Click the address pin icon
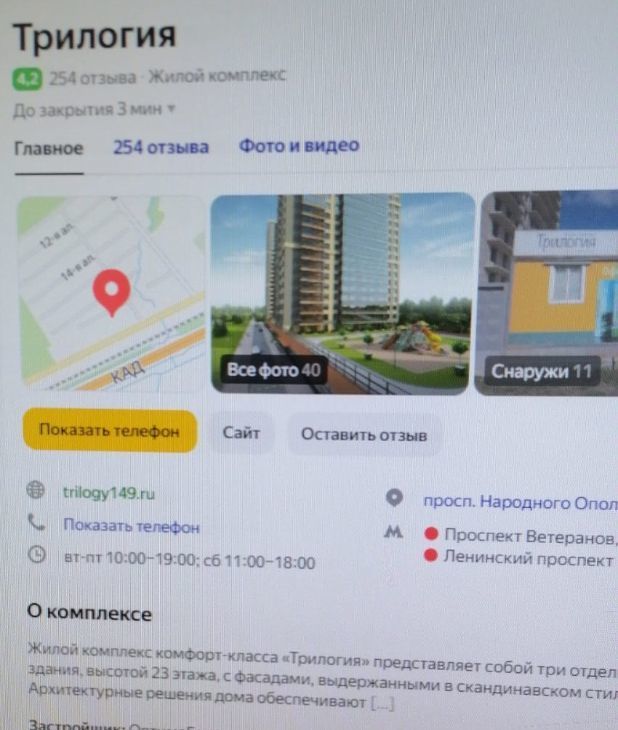The image size is (618, 730). point(394,498)
